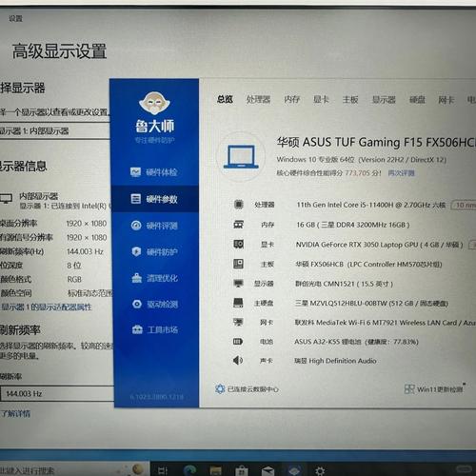Click the score 773,705 分 text

363,173
